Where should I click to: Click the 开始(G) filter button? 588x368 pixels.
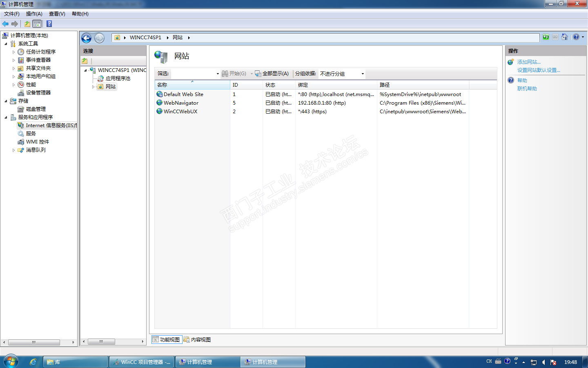click(x=234, y=74)
